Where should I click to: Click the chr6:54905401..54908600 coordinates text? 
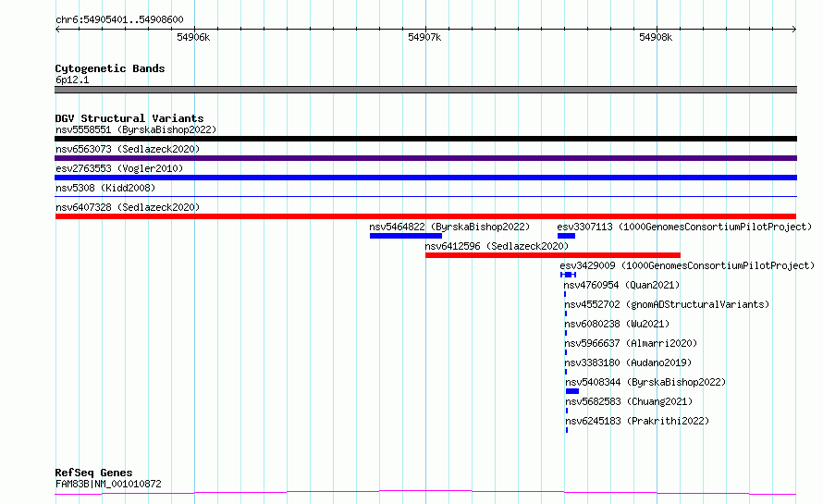119,19
